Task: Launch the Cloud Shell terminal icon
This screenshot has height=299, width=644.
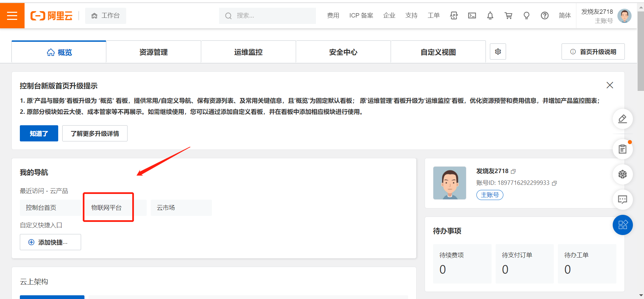Action: point(472,15)
